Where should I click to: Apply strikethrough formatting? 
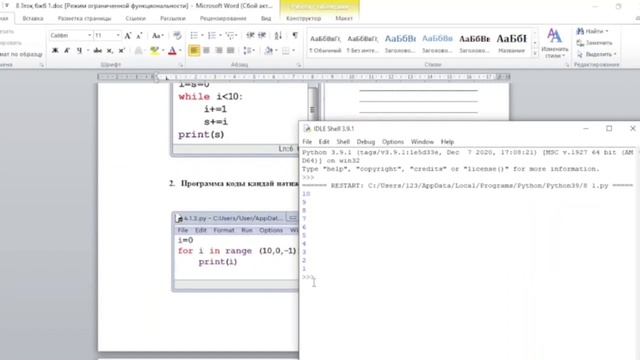coord(98,51)
